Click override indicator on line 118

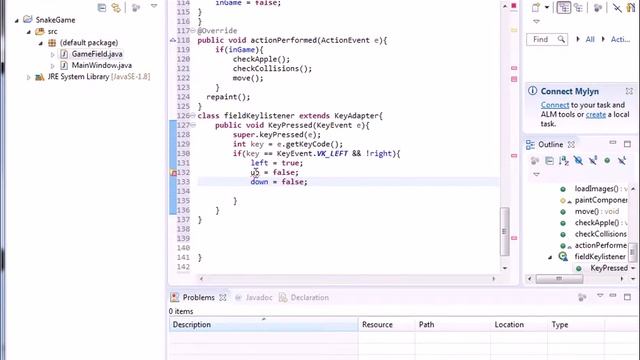point(173,40)
